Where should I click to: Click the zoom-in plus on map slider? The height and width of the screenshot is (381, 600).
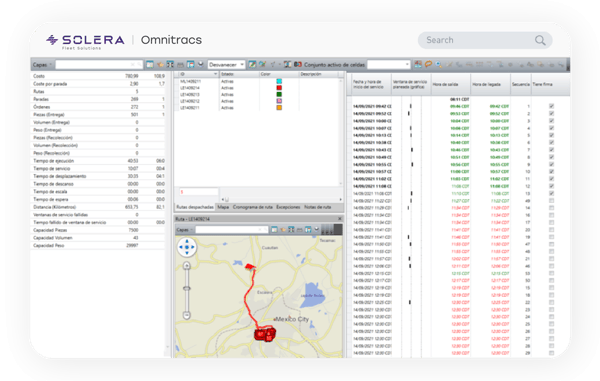tap(186, 265)
